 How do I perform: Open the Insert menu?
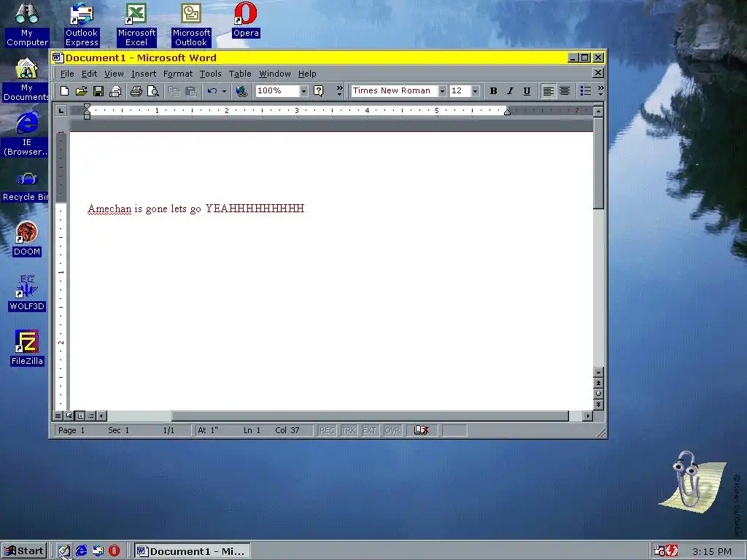(x=144, y=74)
